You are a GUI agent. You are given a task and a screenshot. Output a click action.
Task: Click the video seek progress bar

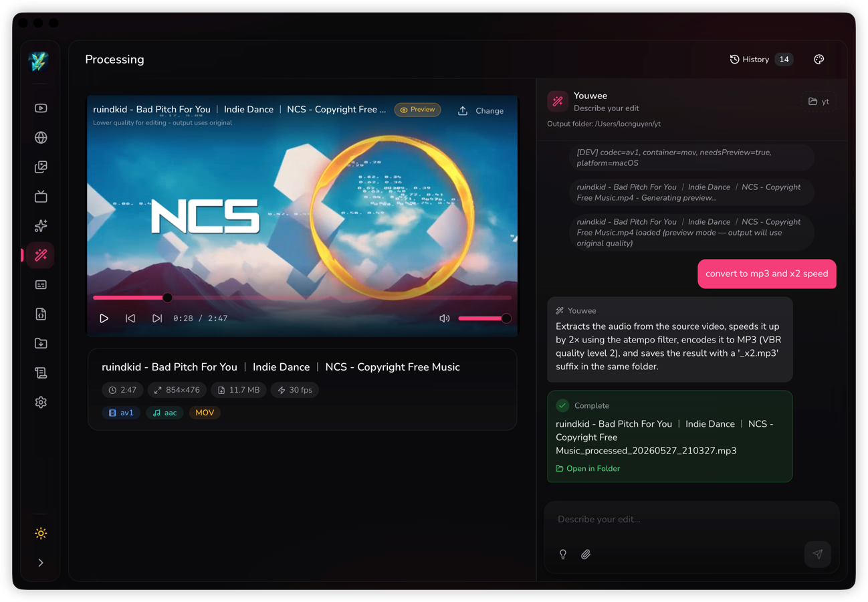tap(302, 298)
